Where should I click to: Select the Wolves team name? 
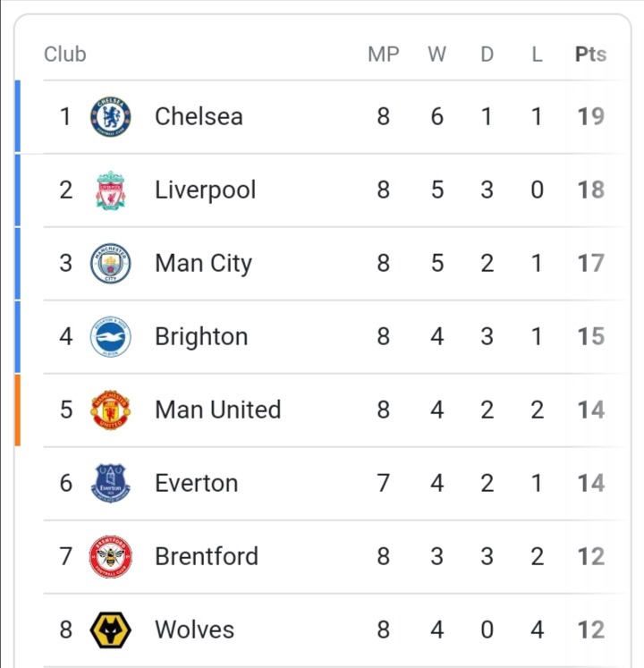point(194,630)
